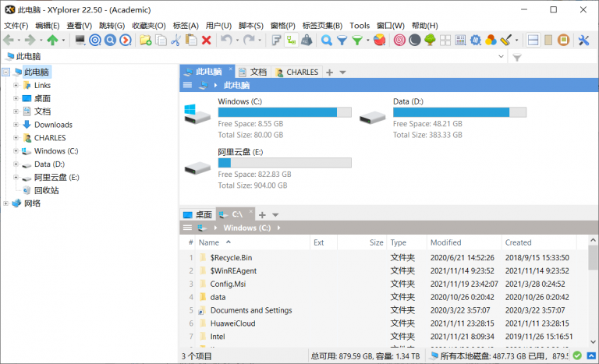Toggle the dark night mode icon

pos(415,41)
